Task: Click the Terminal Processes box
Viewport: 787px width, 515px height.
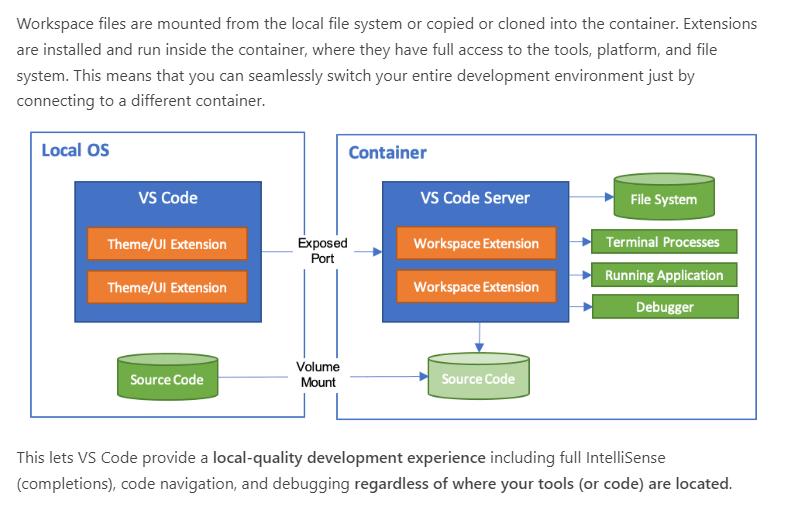Action: click(664, 242)
